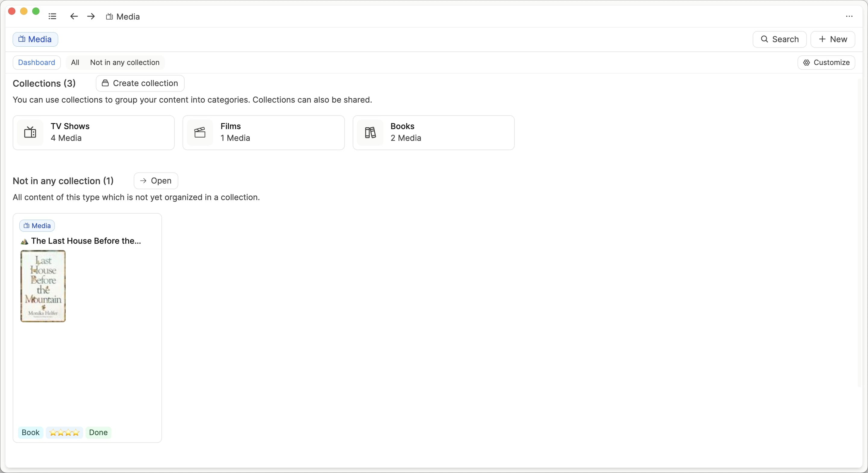
Task: Click the four-star rating tag
Action: 64,432
